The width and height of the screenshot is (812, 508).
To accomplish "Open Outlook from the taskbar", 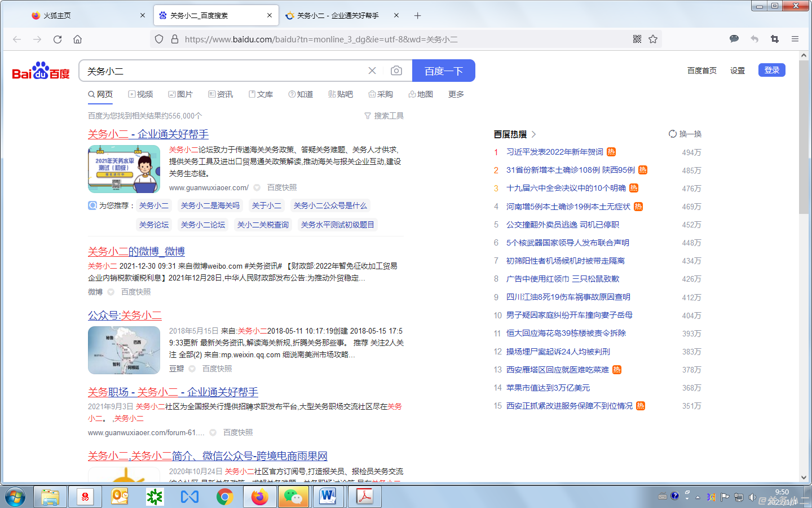I will pos(120,497).
